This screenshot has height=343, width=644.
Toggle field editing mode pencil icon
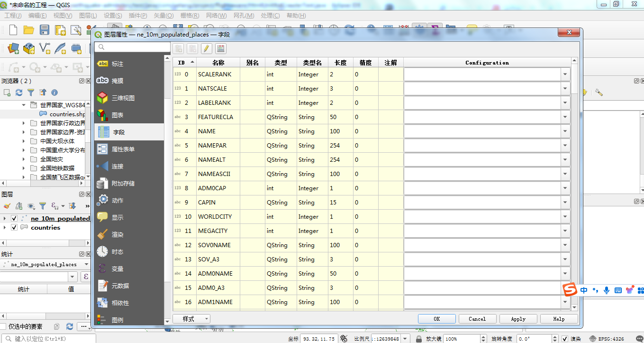coord(206,48)
